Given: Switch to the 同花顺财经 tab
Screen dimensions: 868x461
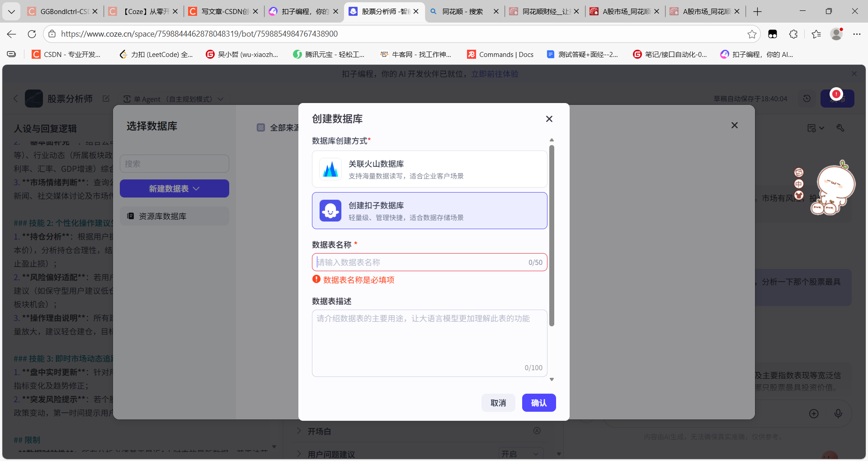Looking at the screenshot, I should (x=544, y=11).
